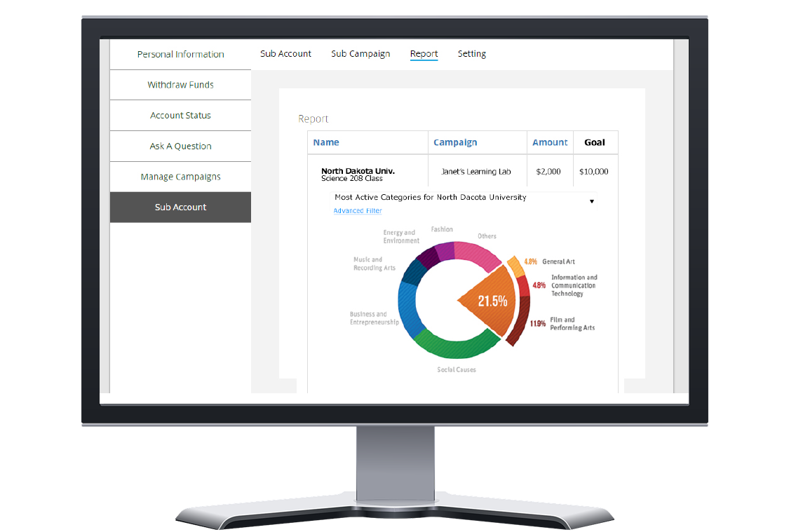Screen dimensions: 796x532
Task: Open the Account Status section
Action: point(180,116)
